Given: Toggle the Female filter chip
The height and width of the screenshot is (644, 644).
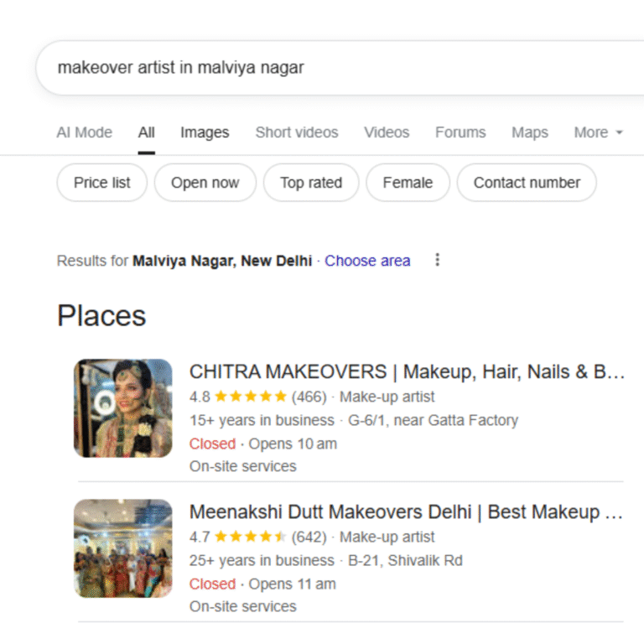Looking at the screenshot, I should click(408, 183).
